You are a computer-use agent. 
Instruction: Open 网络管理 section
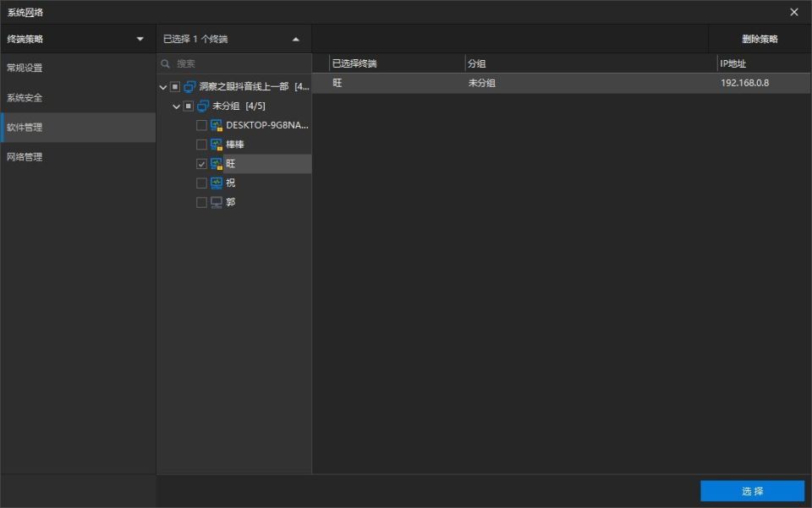point(78,156)
